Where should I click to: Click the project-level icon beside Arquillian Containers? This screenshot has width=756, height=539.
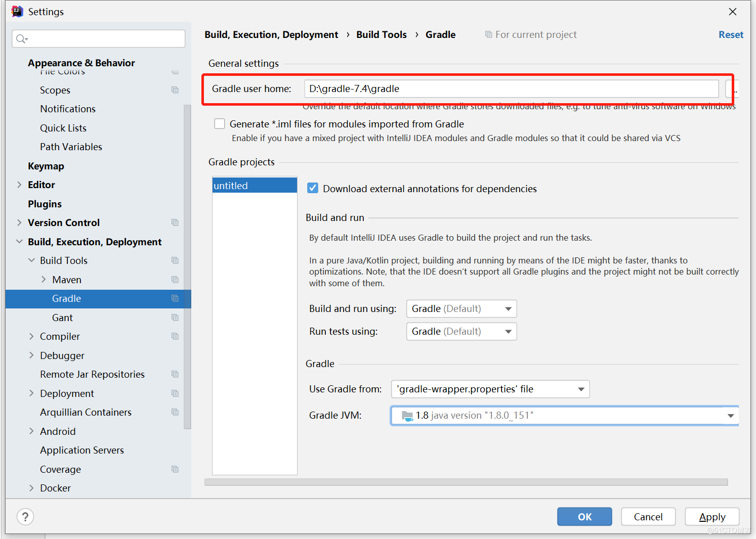(x=175, y=412)
